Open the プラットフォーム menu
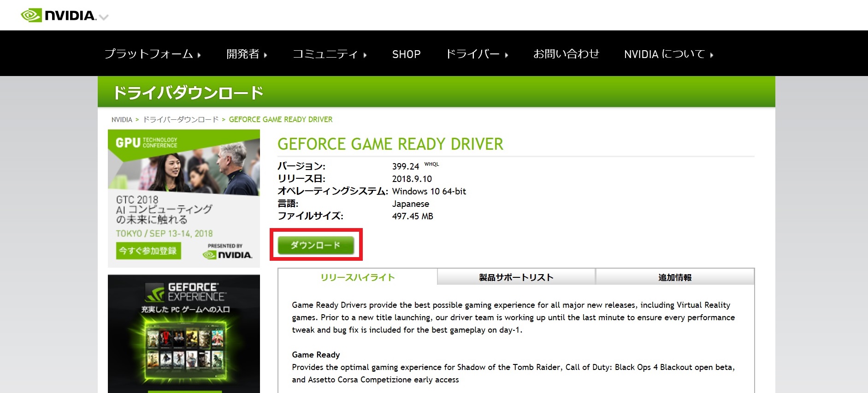 point(153,54)
